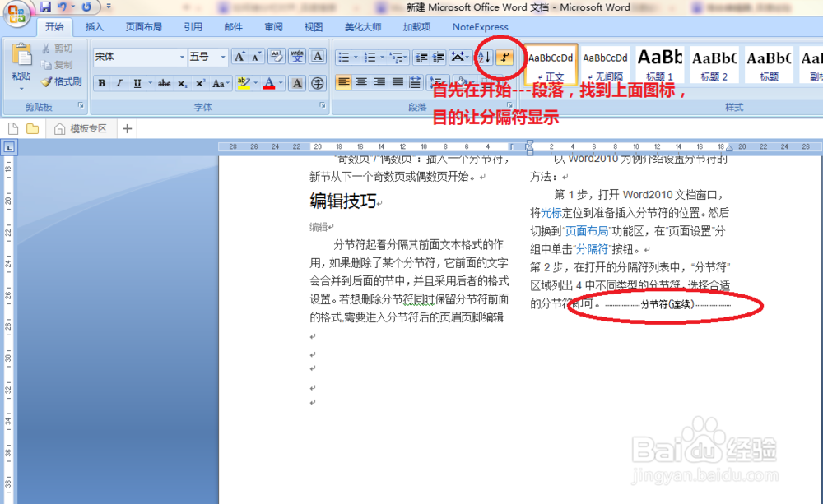This screenshot has width=823, height=504.
Task: Undo the last action
Action: (62, 7)
